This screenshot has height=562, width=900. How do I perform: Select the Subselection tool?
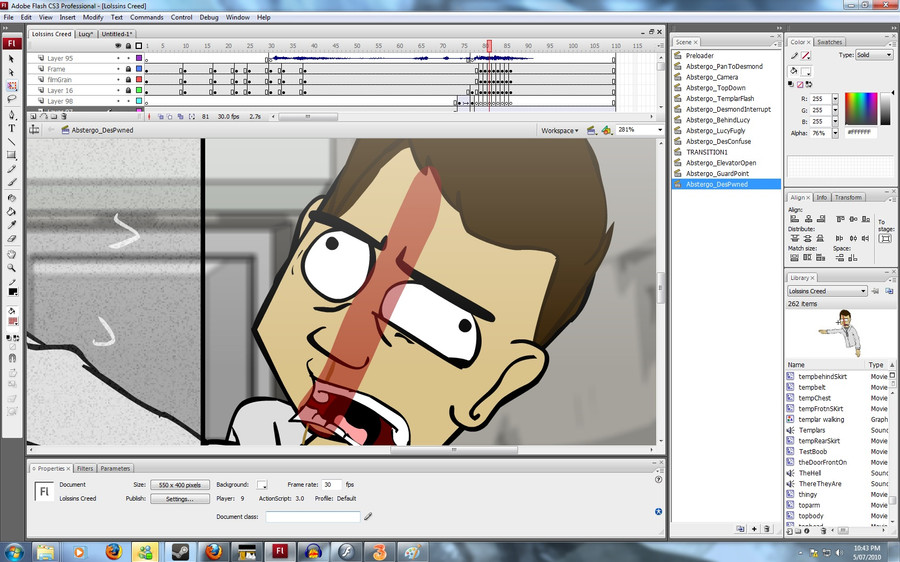(11, 72)
